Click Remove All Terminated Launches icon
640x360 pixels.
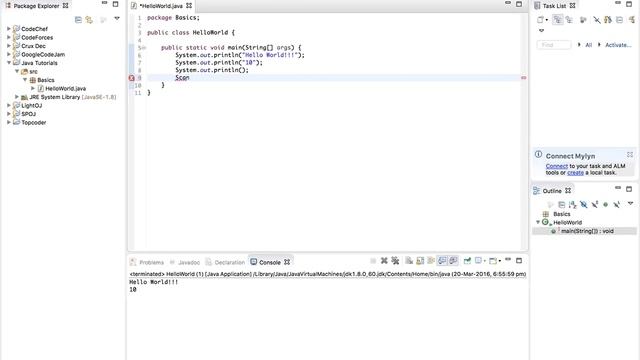coord(395,261)
